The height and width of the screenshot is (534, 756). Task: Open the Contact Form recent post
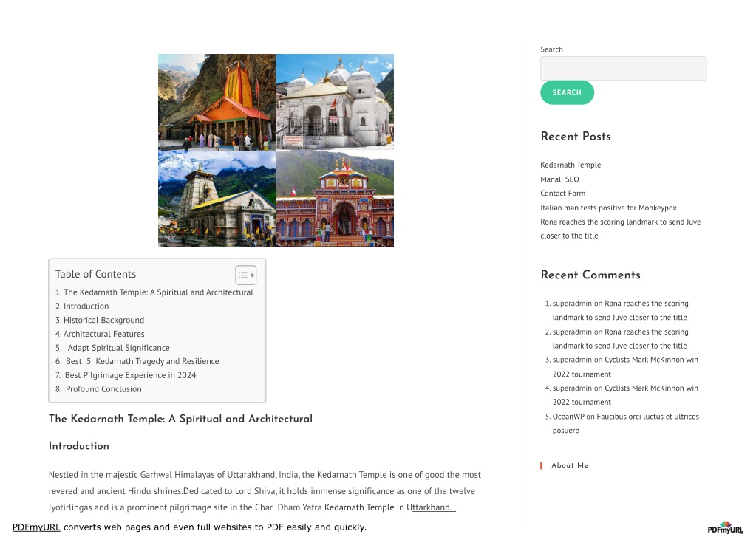[x=562, y=194]
